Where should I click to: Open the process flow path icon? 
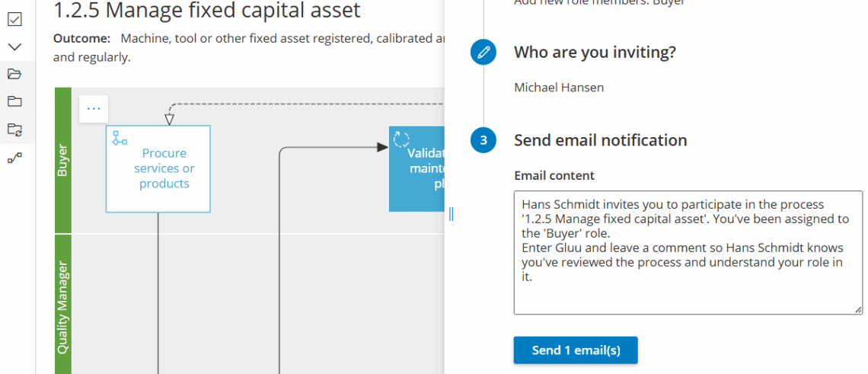coord(14,157)
